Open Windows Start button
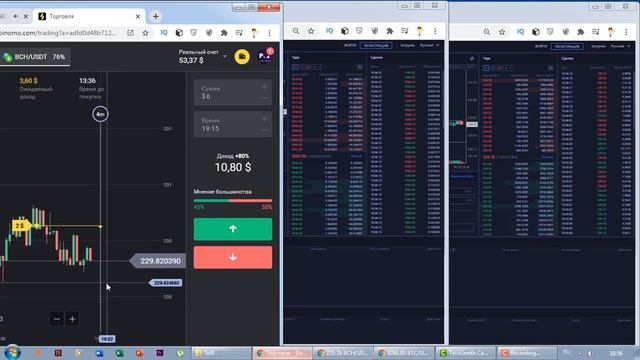Image resolution: width=640 pixels, height=360 pixels. coord(11,353)
